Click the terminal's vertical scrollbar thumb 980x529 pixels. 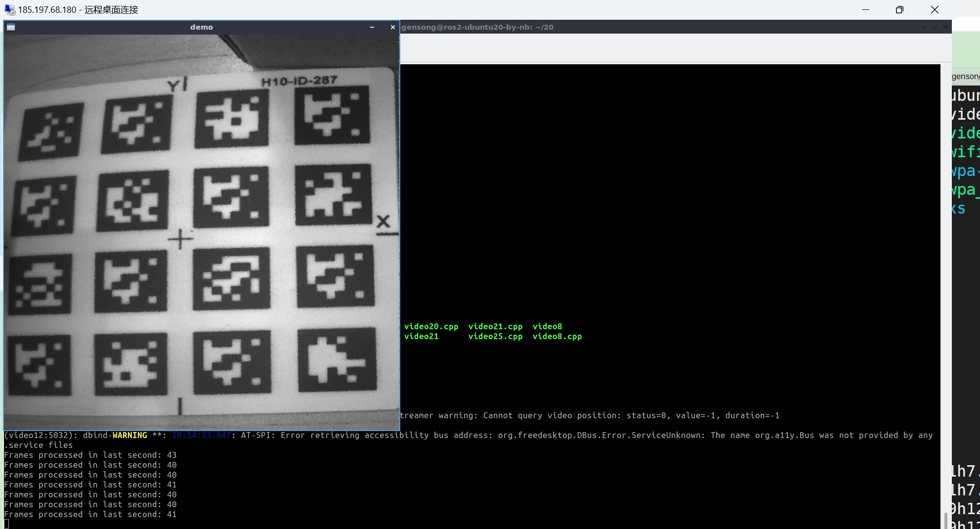[946, 520]
